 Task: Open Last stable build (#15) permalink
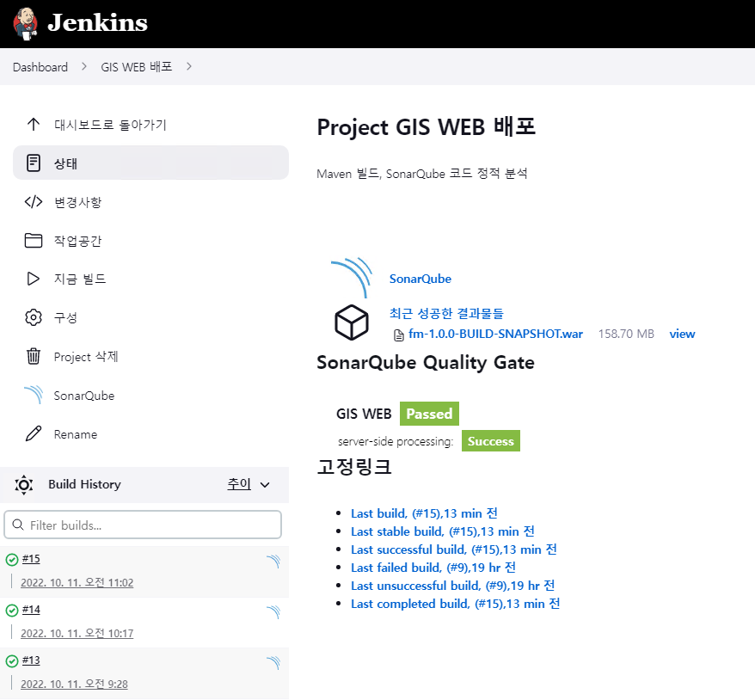point(443,531)
